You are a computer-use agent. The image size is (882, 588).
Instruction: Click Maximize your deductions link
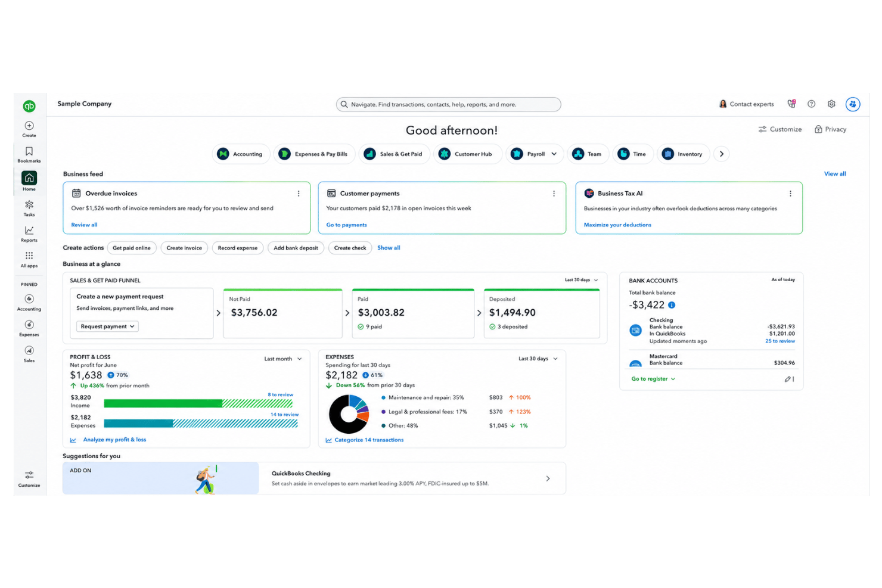coord(617,225)
